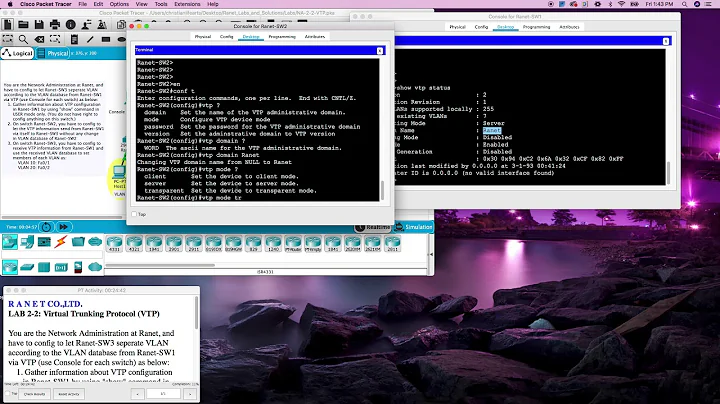
Task: Select the Components category icon
Action: click(44, 241)
